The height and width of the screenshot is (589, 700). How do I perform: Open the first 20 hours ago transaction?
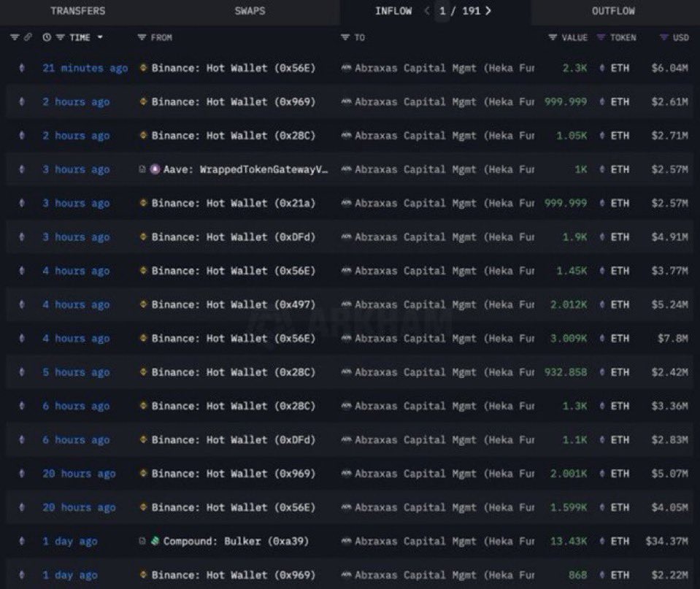click(x=79, y=474)
